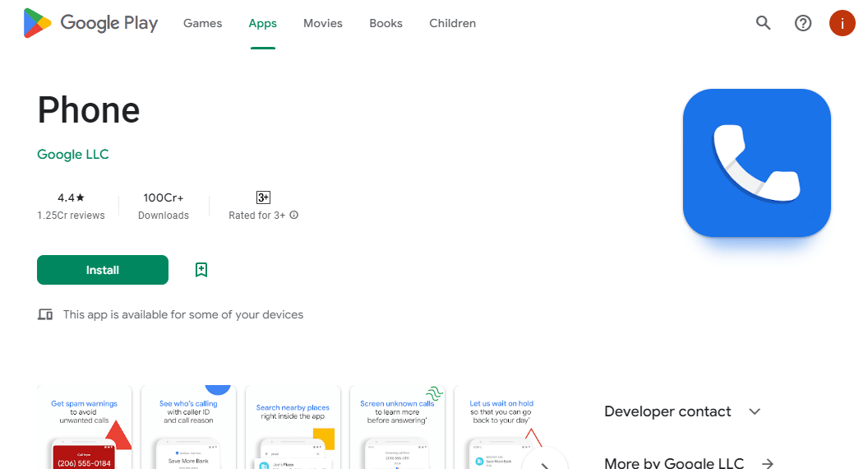868x469 pixels.
Task: Click the Phone app title
Action: (x=89, y=109)
